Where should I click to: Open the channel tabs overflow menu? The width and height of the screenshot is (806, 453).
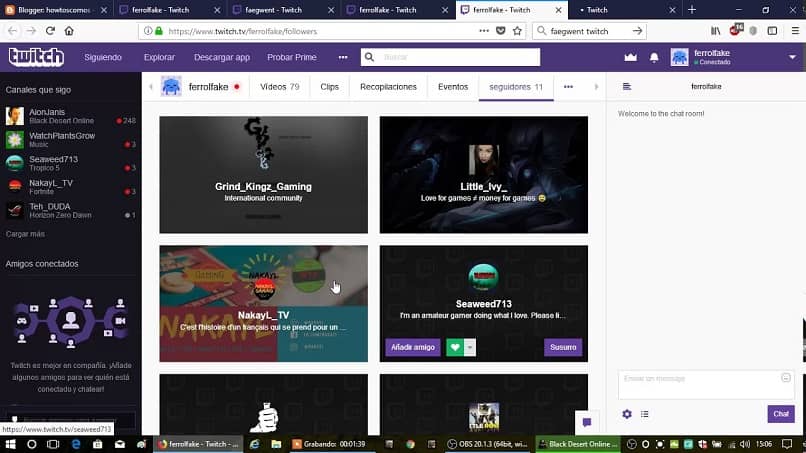(568, 87)
